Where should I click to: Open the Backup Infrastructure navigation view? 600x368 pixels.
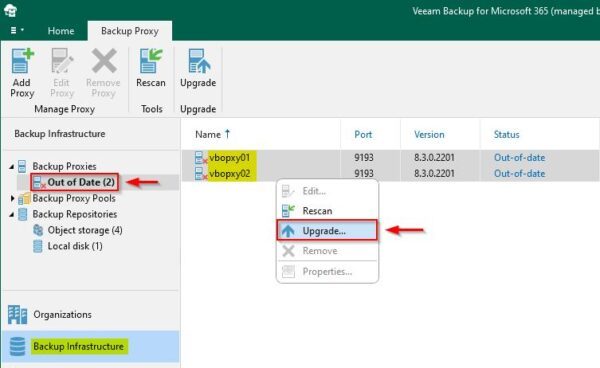pos(90,346)
